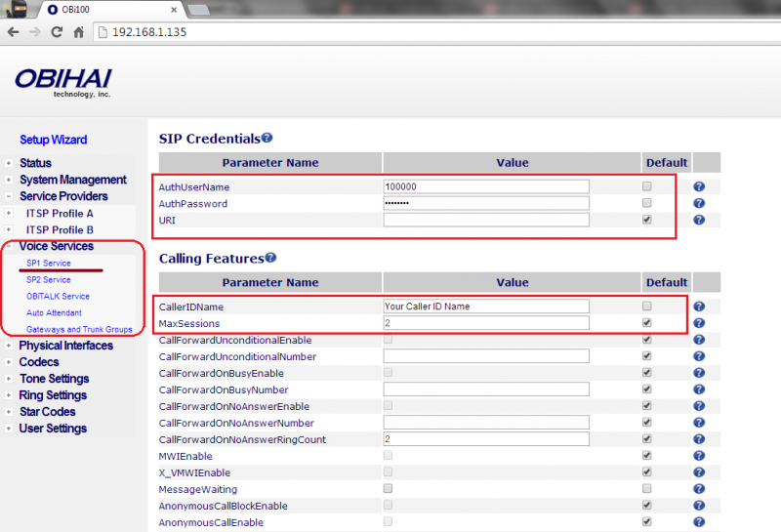The image size is (781, 532).
Task: Open help for CallForwardOnBusyNumber row
Action: pyautogui.click(x=699, y=389)
